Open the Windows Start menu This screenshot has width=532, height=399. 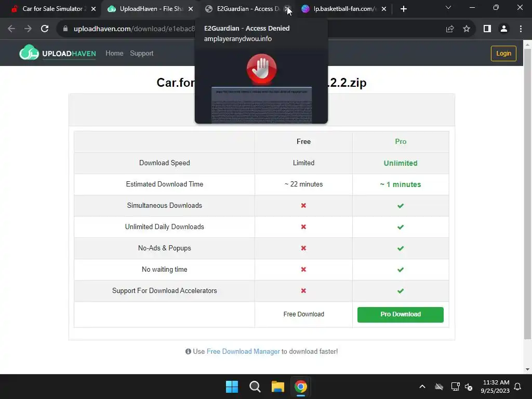[232, 387]
